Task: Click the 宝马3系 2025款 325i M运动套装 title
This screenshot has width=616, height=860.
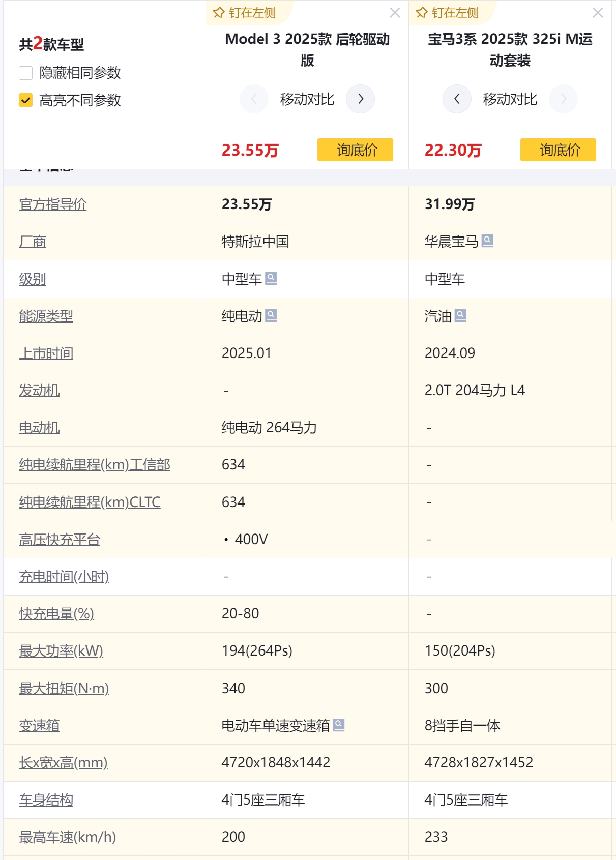Action: click(510, 49)
